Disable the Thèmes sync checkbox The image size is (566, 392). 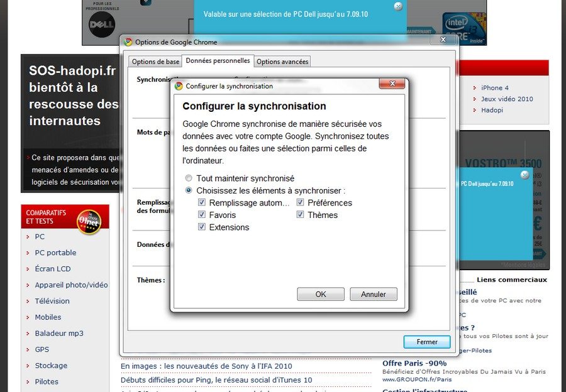301,215
